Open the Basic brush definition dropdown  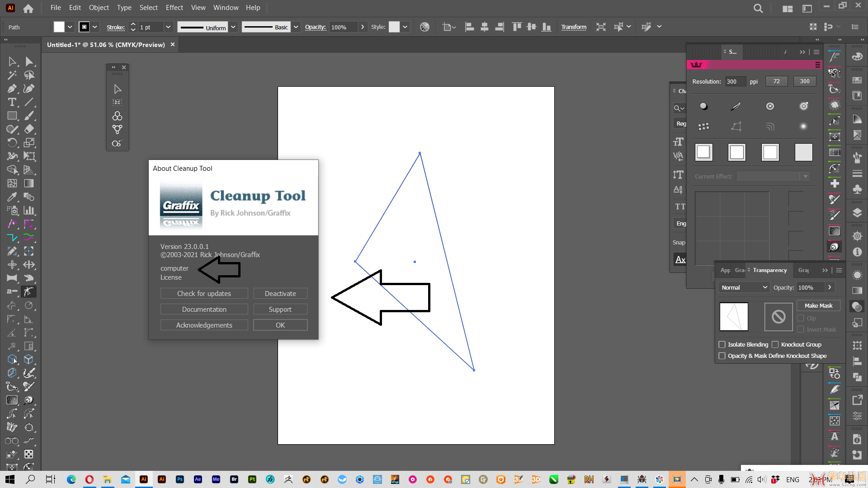point(296,27)
